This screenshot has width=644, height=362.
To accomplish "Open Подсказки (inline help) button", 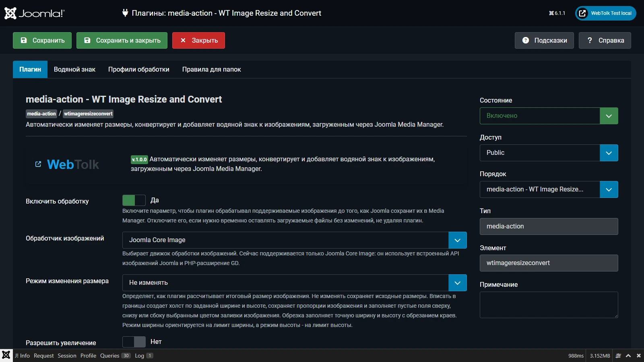I will tap(544, 40).
